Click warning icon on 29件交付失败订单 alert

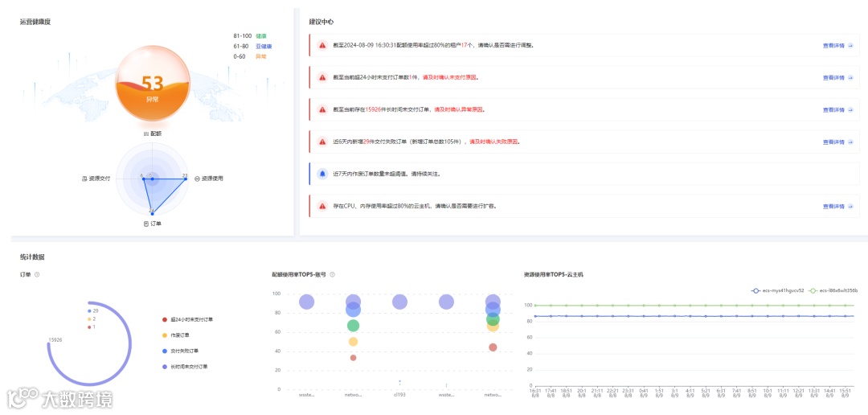[x=322, y=142]
